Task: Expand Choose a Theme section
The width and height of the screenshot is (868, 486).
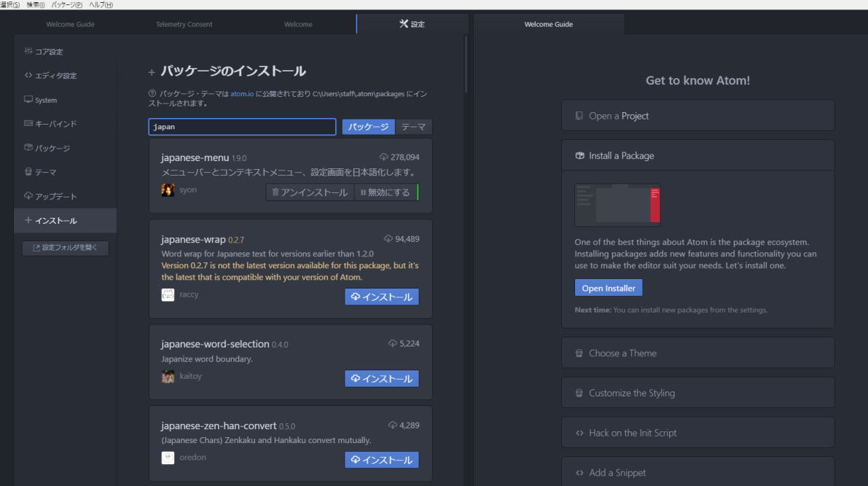Action: tap(697, 353)
